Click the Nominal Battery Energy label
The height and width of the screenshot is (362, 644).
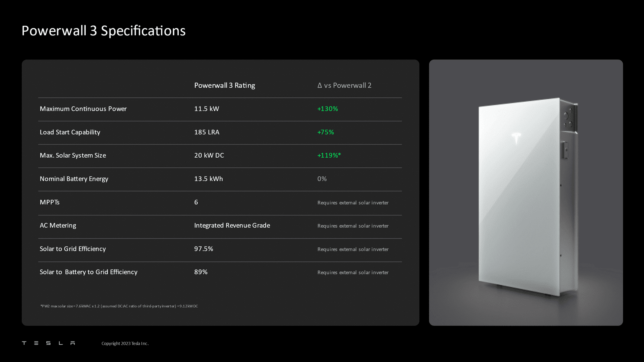[x=74, y=179]
